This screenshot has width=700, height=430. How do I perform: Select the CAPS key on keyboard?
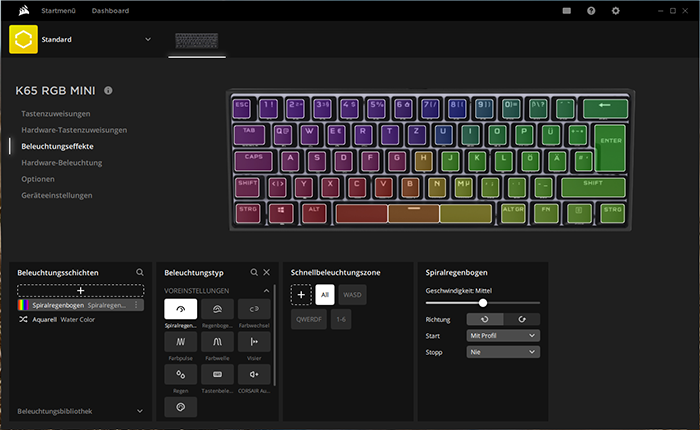[x=253, y=161]
